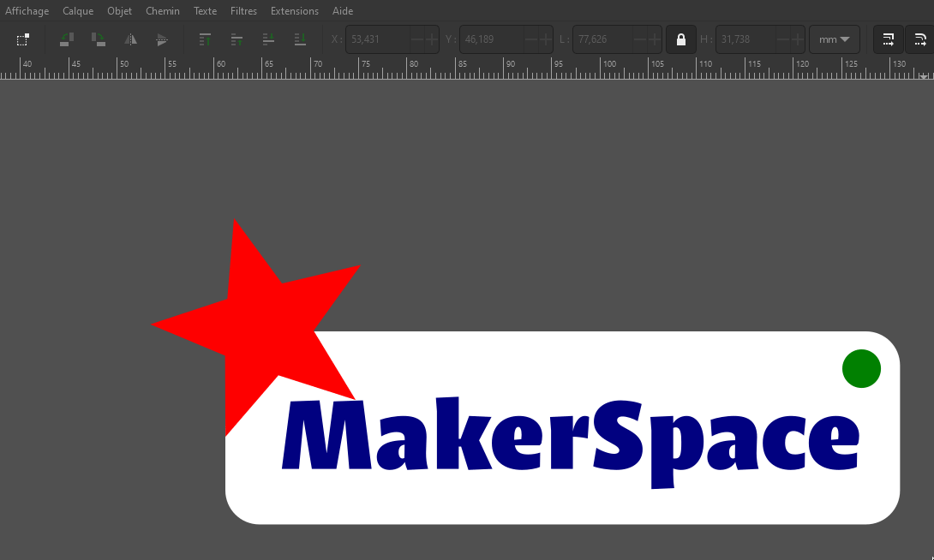Lower selection to bottom
This screenshot has width=934, height=560.
[300, 39]
